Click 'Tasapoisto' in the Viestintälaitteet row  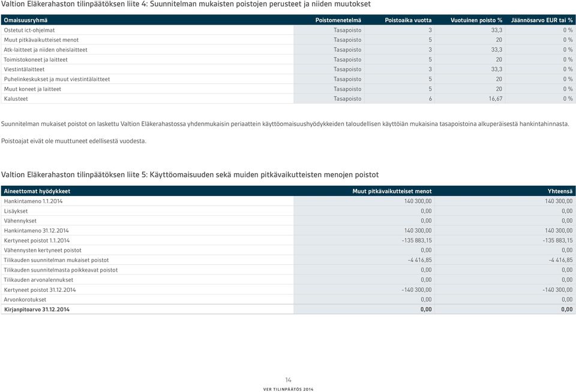point(347,70)
